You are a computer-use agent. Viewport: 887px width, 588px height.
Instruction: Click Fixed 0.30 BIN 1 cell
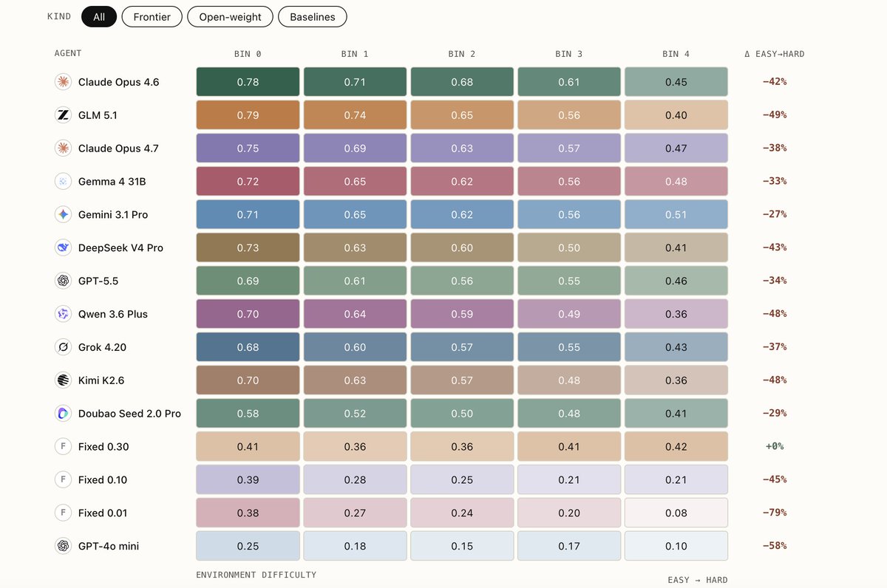[x=355, y=447]
